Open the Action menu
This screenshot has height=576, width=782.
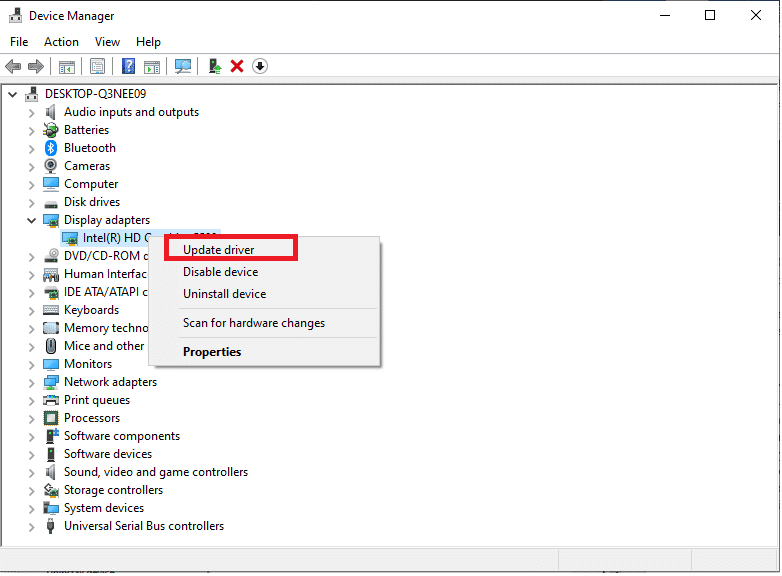point(61,42)
